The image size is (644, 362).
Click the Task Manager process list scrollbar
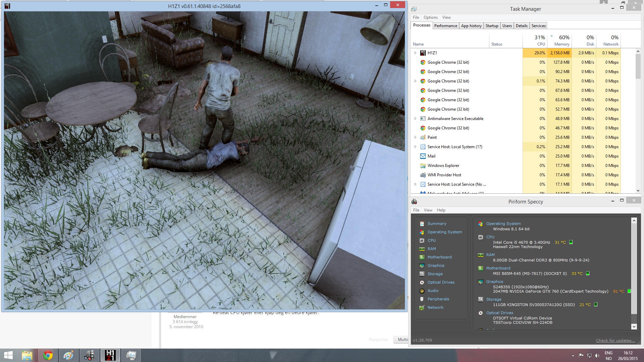pyautogui.click(x=638, y=66)
